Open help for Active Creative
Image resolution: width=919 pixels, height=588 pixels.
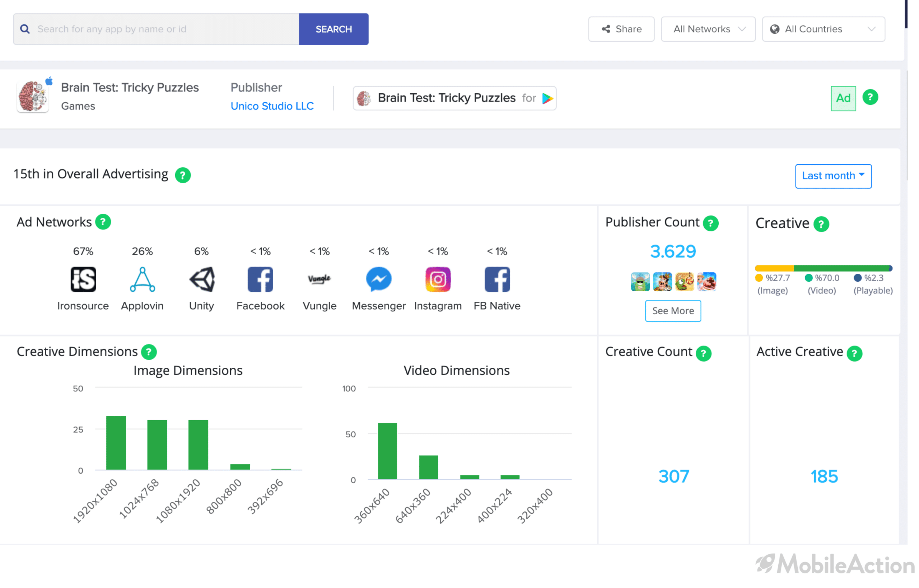point(854,354)
